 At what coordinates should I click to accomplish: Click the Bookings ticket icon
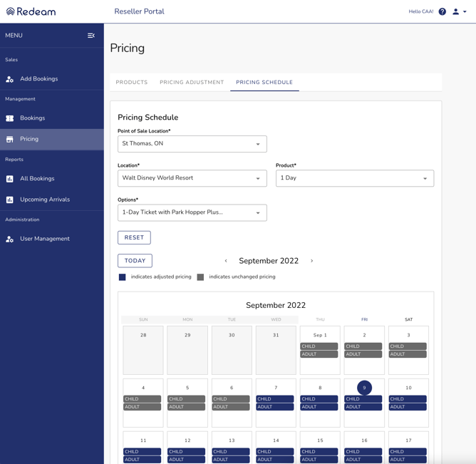10,118
